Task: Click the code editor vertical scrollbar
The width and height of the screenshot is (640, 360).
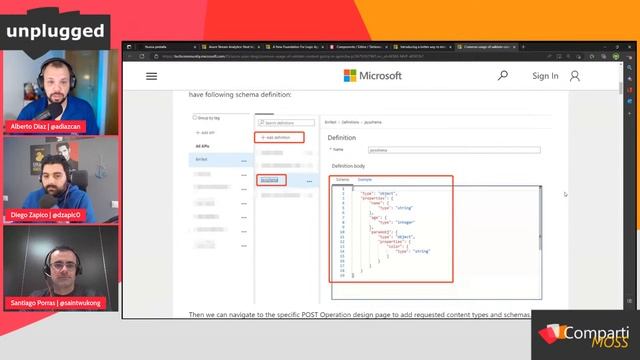Action: (540, 218)
